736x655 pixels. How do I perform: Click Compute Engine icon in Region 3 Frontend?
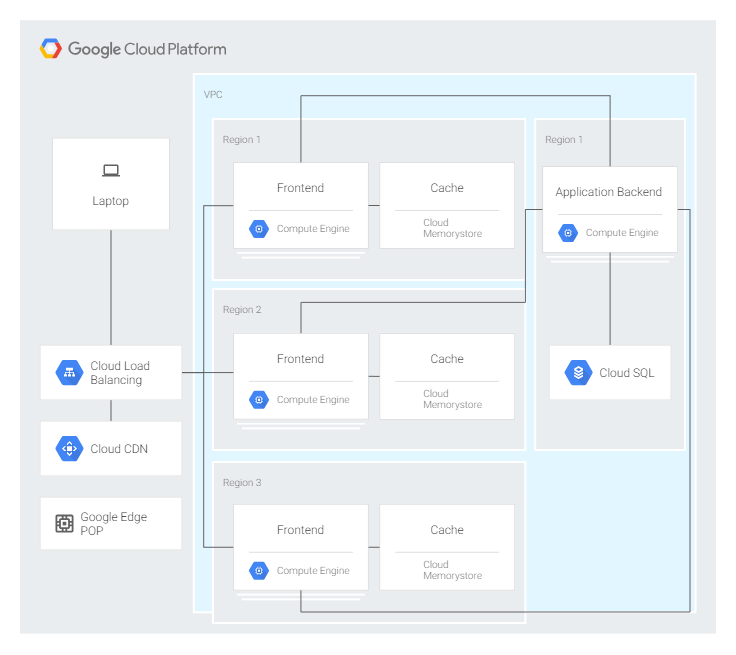(259, 570)
